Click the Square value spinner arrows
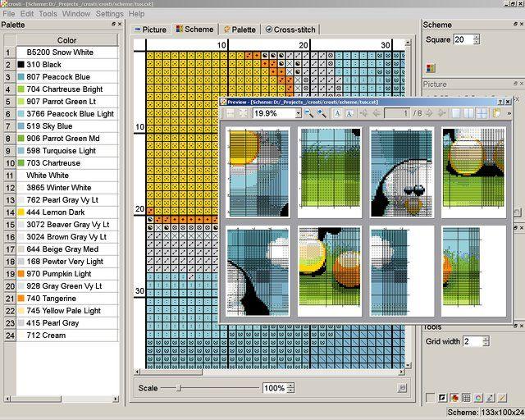 (x=477, y=39)
